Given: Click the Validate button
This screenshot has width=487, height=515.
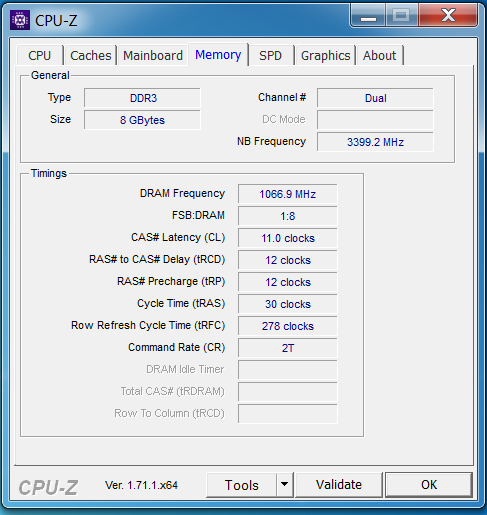Looking at the screenshot, I should coord(339,485).
